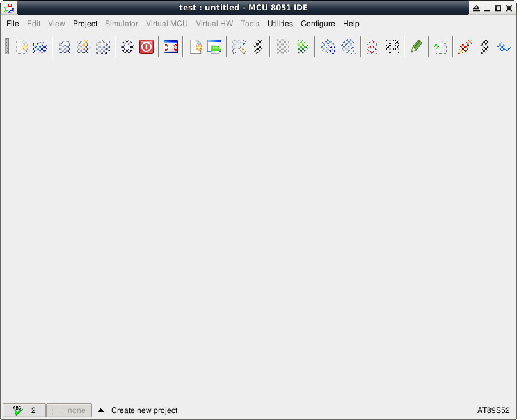Open the Edit menu
The image size is (517, 420).
pyautogui.click(x=34, y=24)
